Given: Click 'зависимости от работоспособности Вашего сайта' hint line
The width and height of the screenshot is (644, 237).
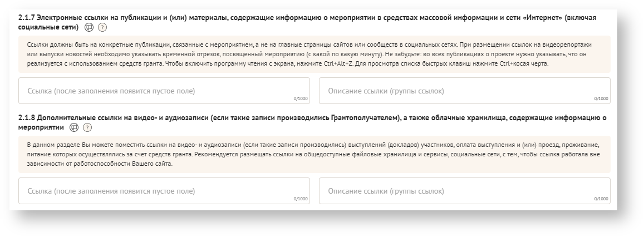Looking at the screenshot, I should pos(100,163).
